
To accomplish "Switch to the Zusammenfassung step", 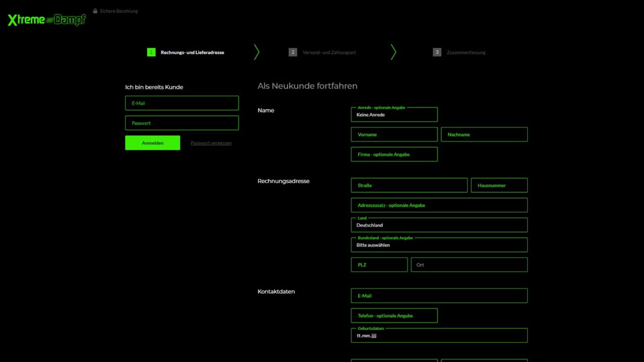I will 466,52.
